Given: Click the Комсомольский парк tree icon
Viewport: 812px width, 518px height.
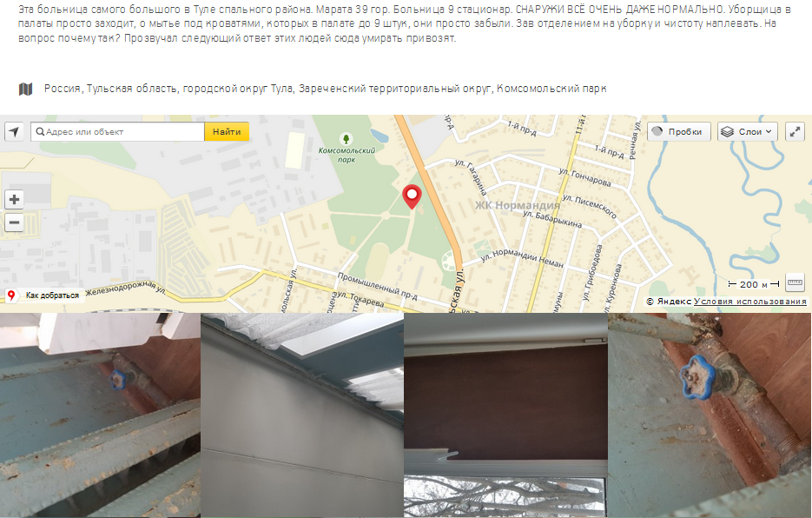Looking at the screenshot, I should pos(346,139).
